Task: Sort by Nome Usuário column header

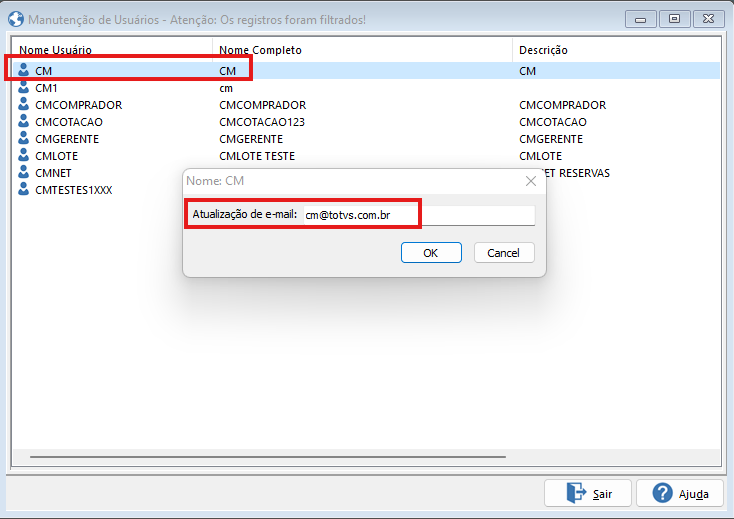Action: tap(55, 50)
